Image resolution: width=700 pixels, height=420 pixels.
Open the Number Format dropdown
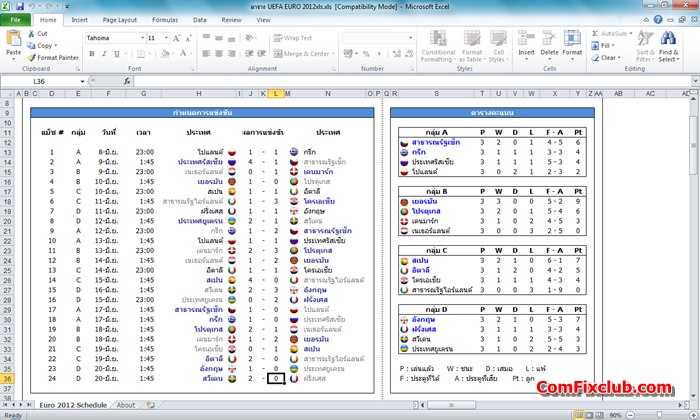click(411, 38)
